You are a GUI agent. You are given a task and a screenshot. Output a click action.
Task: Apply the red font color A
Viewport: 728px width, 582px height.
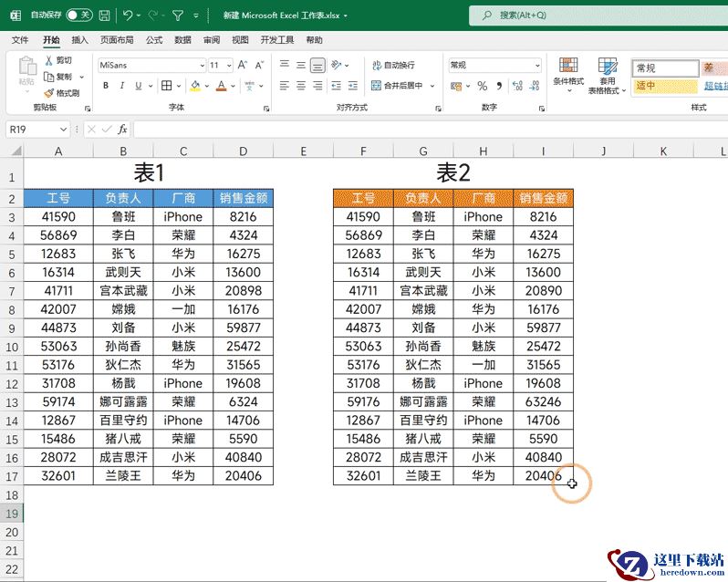pyautogui.click(x=222, y=86)
